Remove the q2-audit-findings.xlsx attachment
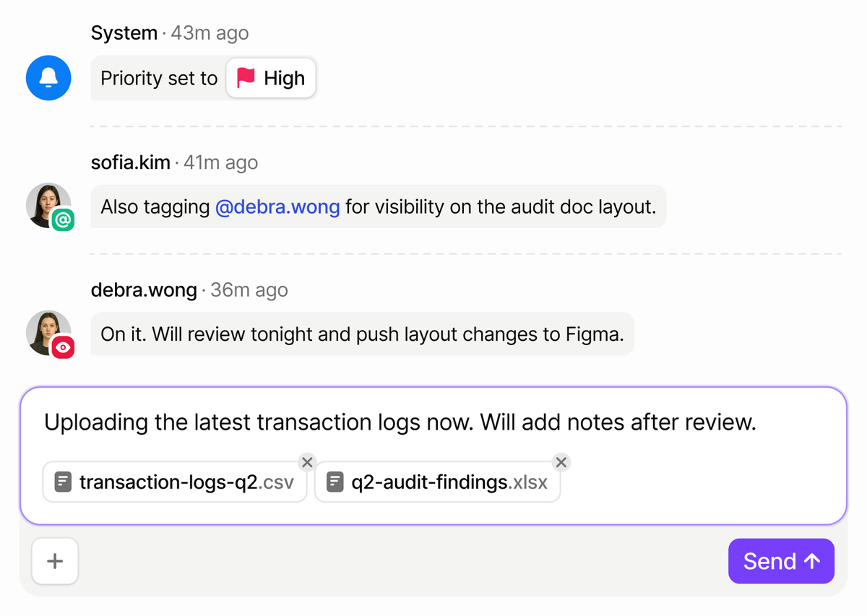The height and width of the screenshot is (616, 867). pyautogui.click(x=561, y=462)
